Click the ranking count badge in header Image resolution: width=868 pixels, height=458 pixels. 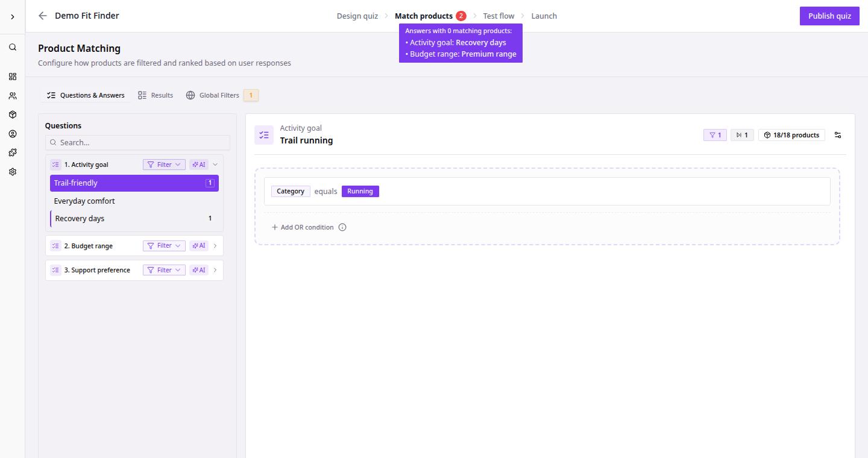742,135
